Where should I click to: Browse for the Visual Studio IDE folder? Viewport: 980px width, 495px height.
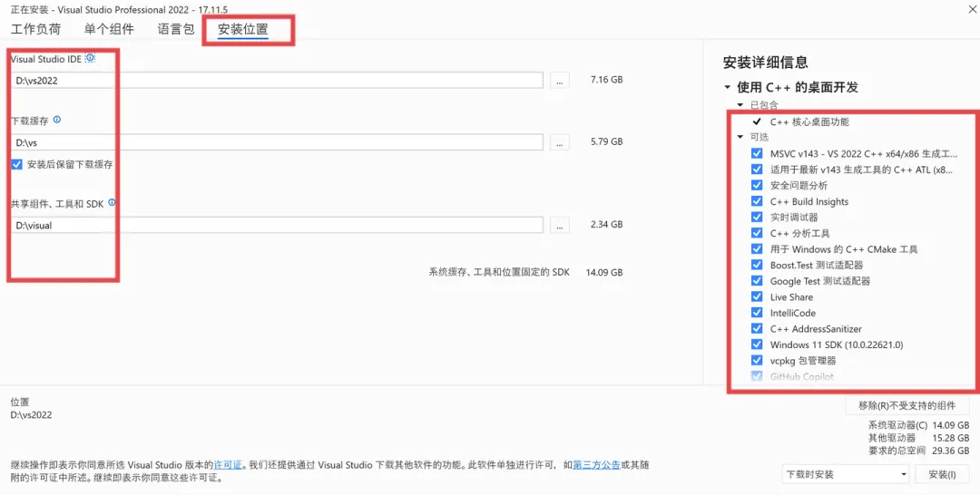click(x=559, y=80)
